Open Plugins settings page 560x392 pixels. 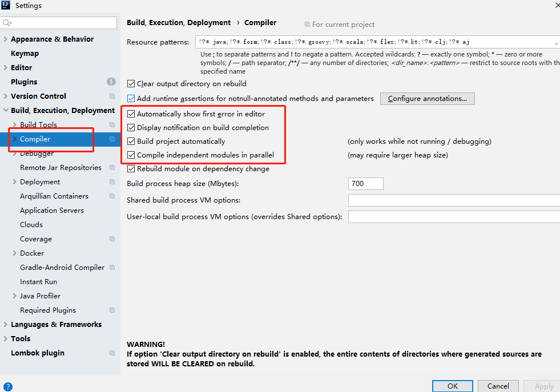[x=24, y=82]
